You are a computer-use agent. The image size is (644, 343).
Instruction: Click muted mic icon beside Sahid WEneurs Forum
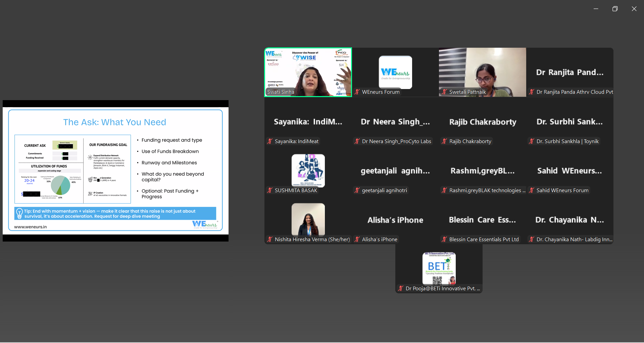pyautogui.click(x=532, y=190)
